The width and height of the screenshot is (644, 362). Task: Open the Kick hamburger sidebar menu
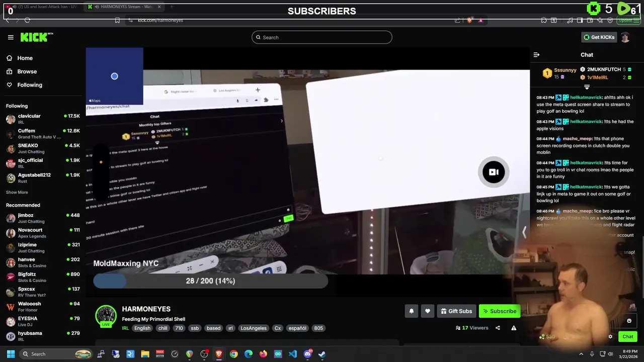[11, 37]
